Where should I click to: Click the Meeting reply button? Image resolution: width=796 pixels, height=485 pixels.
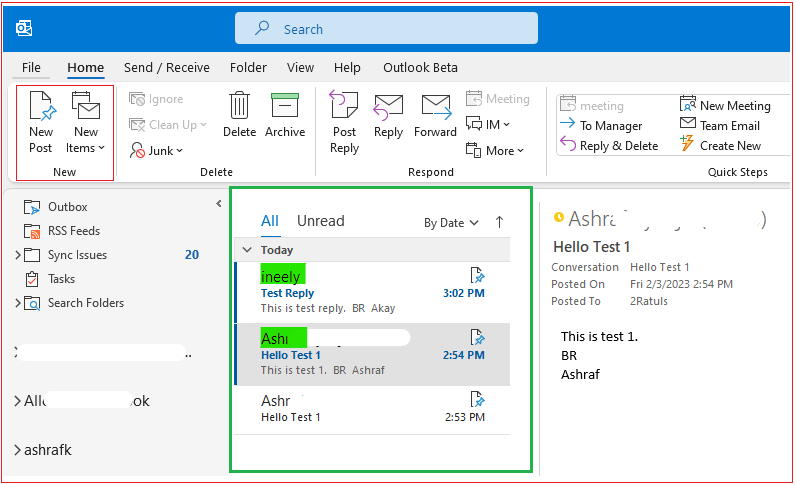point(498,99)
